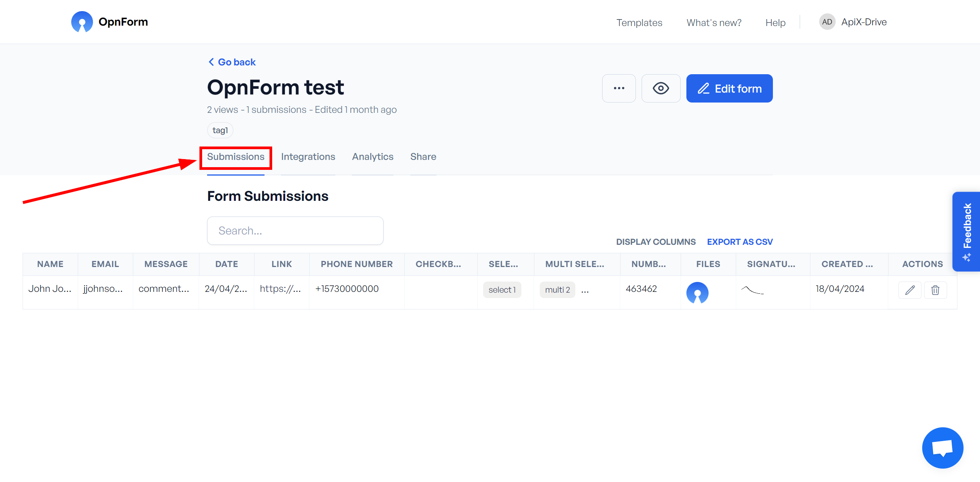Click the Edit form button
This screenshot has width=980, height=482.
[x=728, y=88]
